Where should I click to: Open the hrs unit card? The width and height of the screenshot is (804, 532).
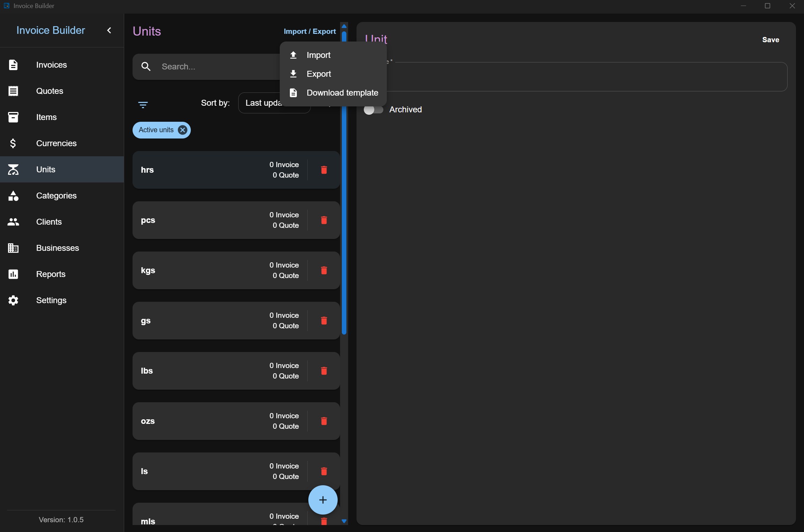(x=236, y=170)
